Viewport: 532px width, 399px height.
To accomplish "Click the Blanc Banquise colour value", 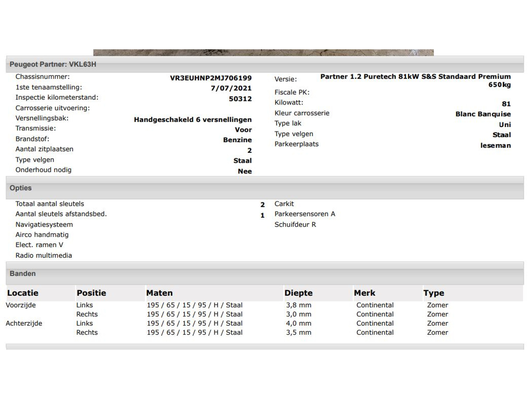I will 483,114.
